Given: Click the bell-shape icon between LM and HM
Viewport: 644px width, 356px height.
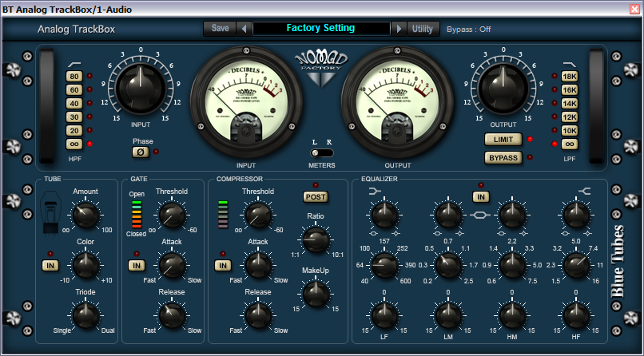Looking at the screenshot, I should coord(480,215).
